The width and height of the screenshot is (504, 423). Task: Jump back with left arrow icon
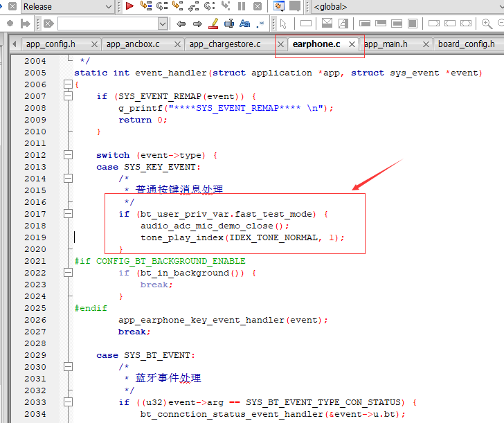181,24
